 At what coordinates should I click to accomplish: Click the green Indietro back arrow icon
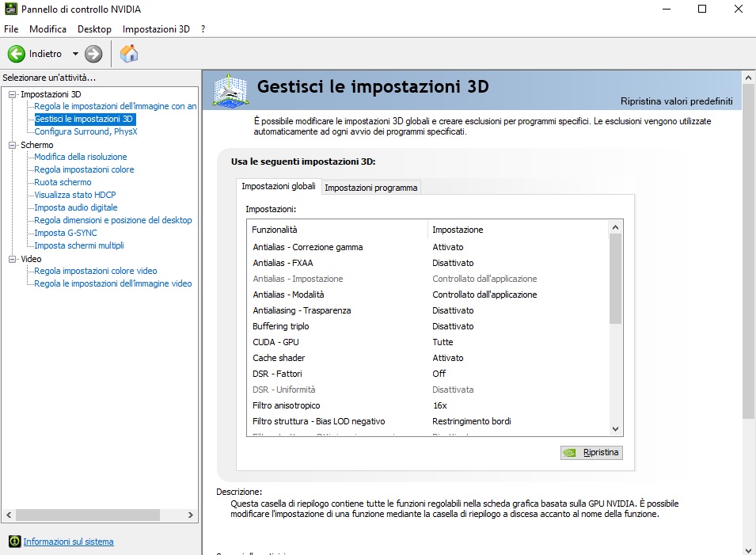[x=17, y=54]
